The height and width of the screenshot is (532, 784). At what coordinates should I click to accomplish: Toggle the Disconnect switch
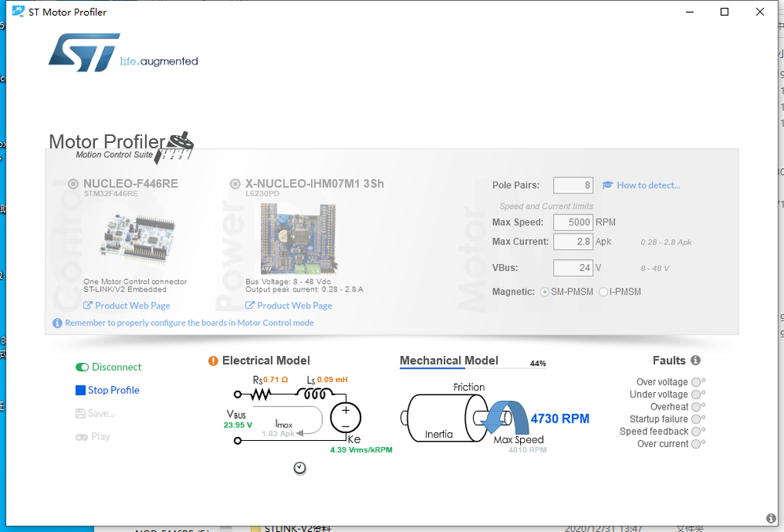tap(82, 368)
